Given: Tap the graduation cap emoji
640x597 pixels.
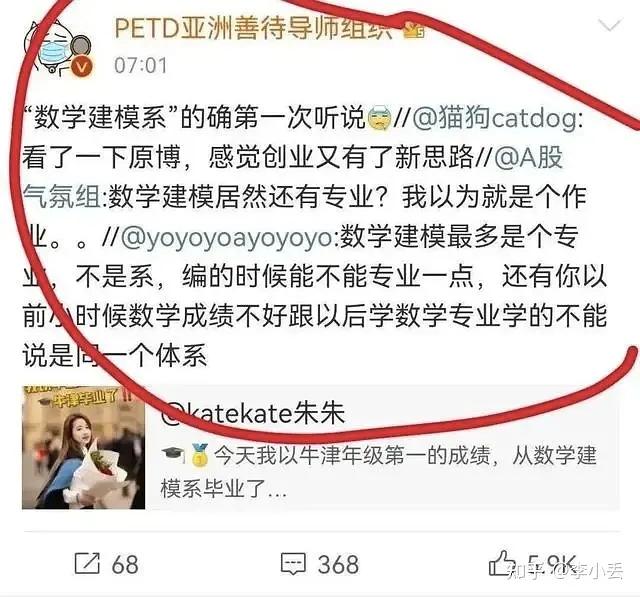Looking at the screenshot, I should pyautogui.click(x=173, y=454).
